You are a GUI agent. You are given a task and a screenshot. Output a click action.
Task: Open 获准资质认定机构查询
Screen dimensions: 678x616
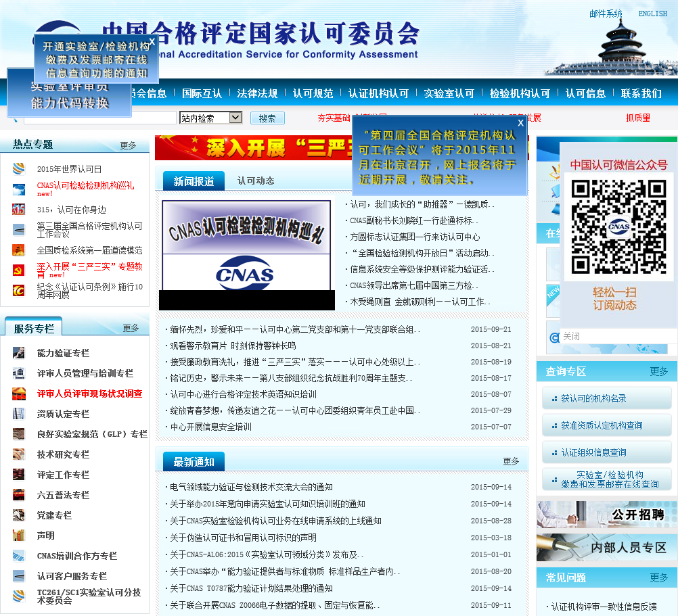tap(607, 425)
